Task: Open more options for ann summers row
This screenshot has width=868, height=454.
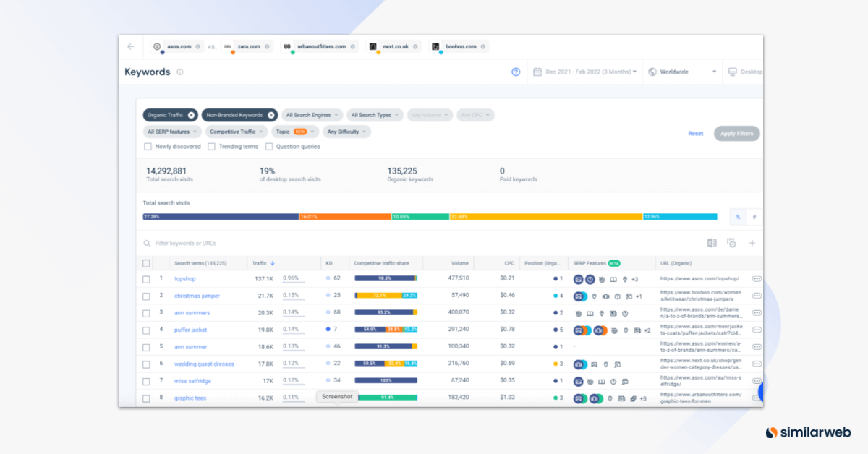Action: click(x=757, y=313)
